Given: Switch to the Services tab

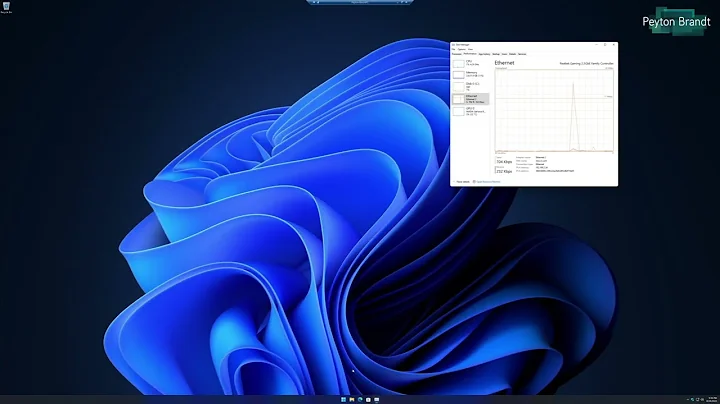Looking at the screenshot, I should click(522, 54).
